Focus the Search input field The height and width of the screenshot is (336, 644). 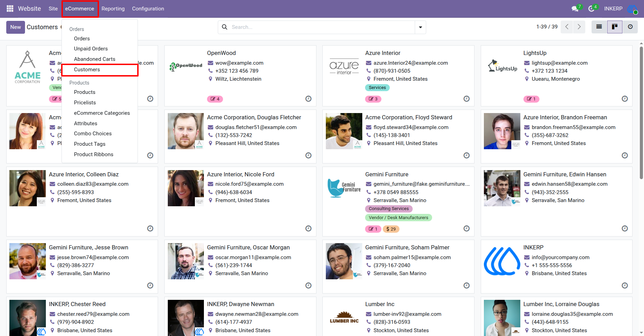click(x=321, y=27)
